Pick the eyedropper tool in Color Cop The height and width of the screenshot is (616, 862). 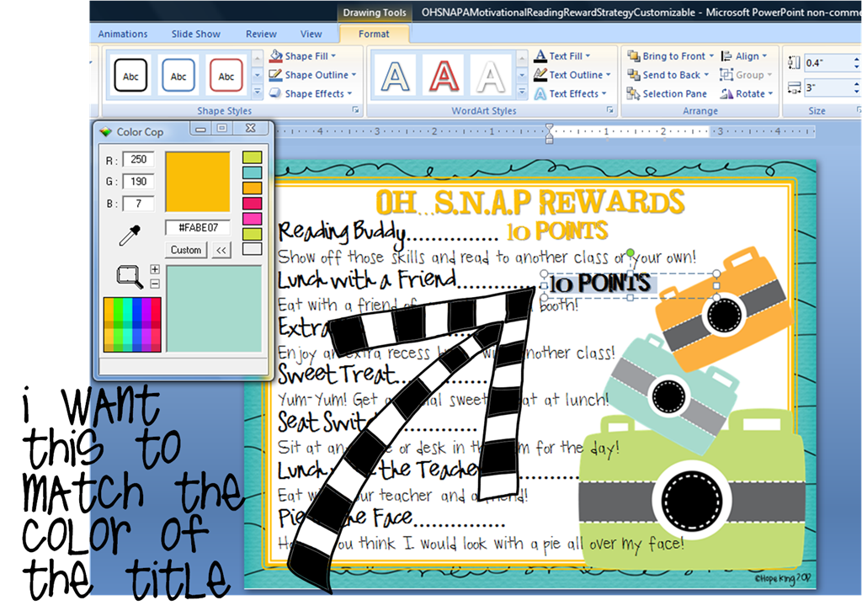[130, 235]
